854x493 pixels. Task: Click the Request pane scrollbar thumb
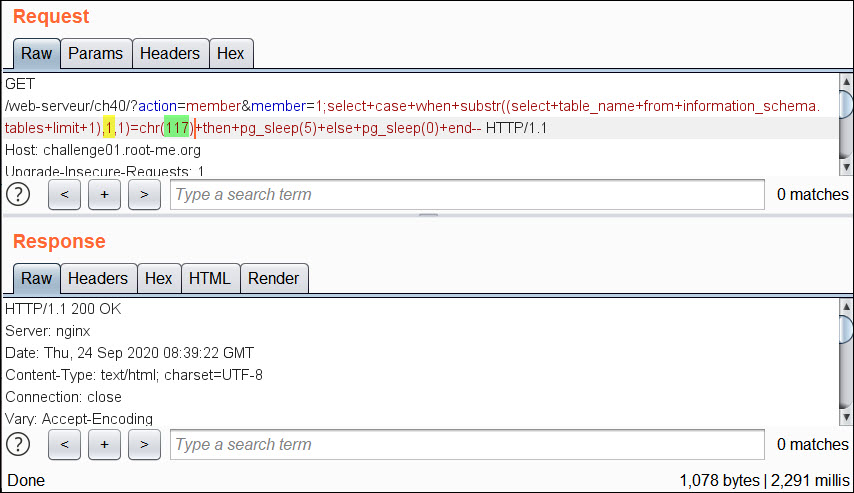click(846, 105)
